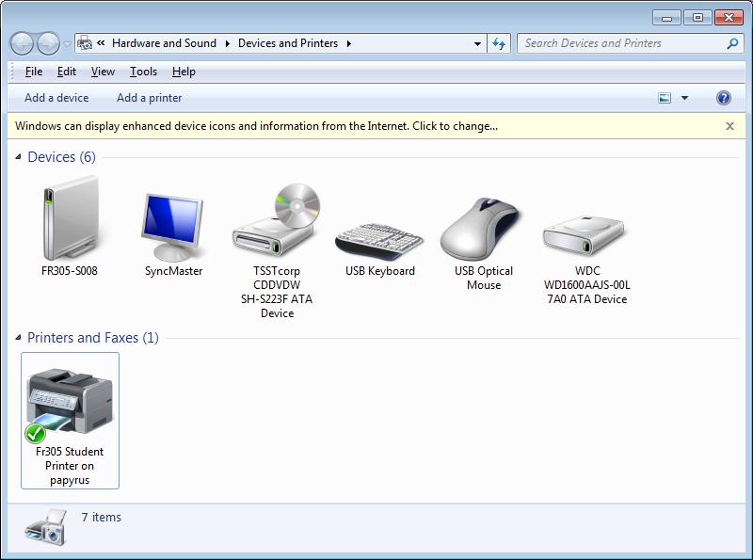Open the Tools menu

(x=143, y=72)
